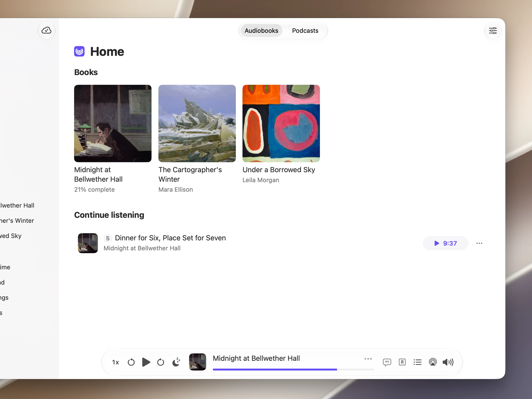Select sidebar item ending in 'er's Winter'
Image resolution: width=532 pixels, height=399 pixels.
pyautogui.click(x=17, y=221)
